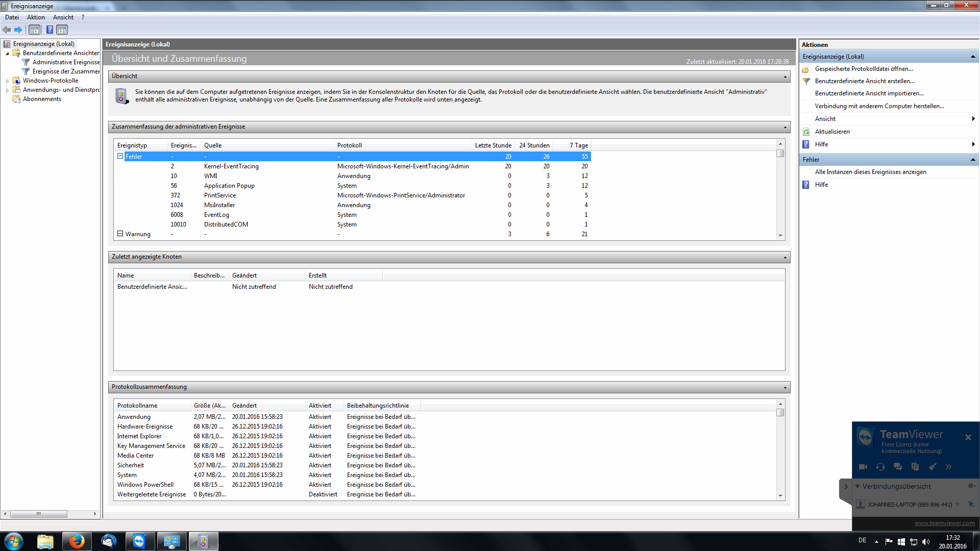Expand the Windows-Protokolle tree node
This screenshot has height=551, width=980.
[7, 81]
